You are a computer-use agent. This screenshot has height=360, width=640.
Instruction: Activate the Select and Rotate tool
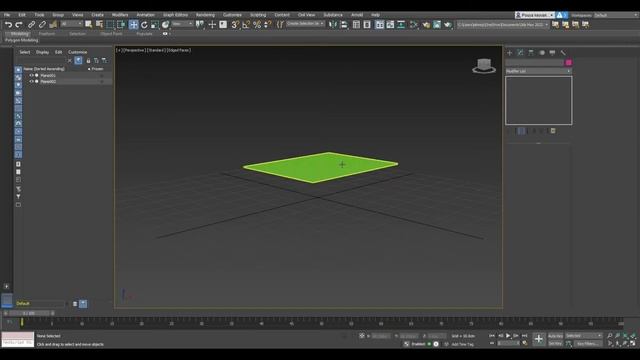(x=144, y=24)
